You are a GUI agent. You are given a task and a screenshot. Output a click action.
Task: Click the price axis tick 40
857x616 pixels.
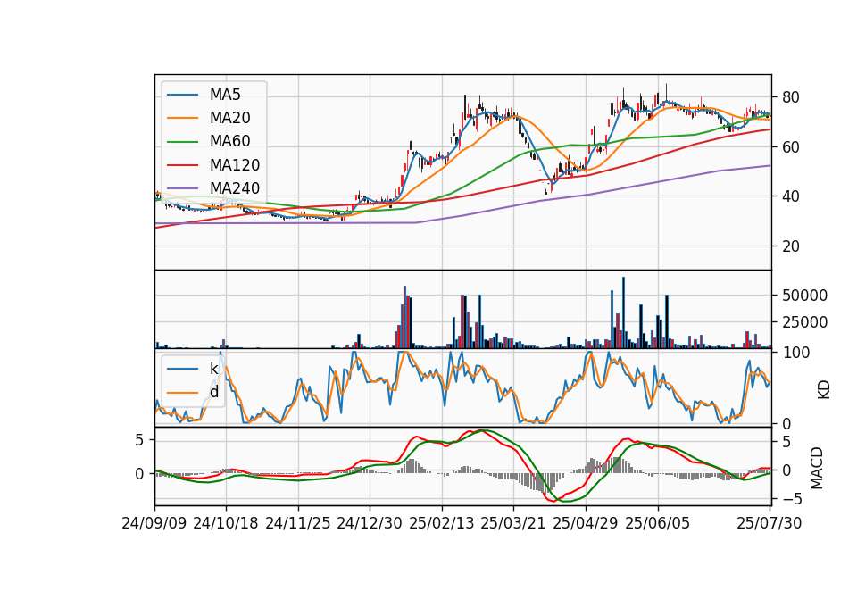[x=791, y=196]
